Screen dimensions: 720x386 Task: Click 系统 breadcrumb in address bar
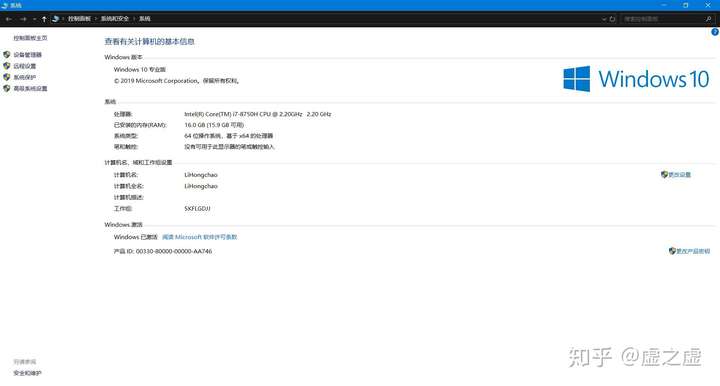[145, 19]
